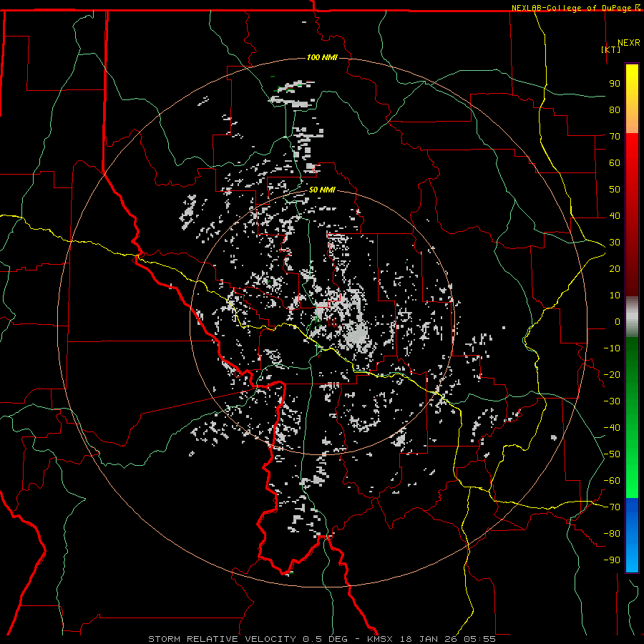Image resolution: width=644 pixels, height=644 pixels.
Task: Click the -20 knot scale label
Action: coord(612,374)
